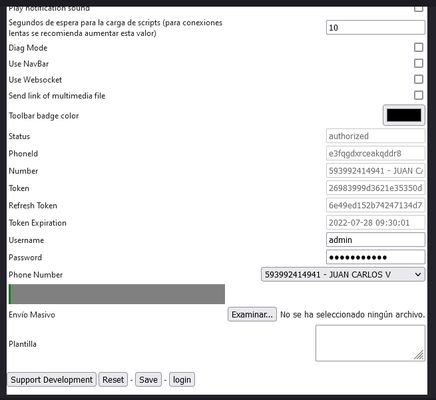Enable the Diag Mode checkbox
Screen dimensions: 436x400
(418, 47)
